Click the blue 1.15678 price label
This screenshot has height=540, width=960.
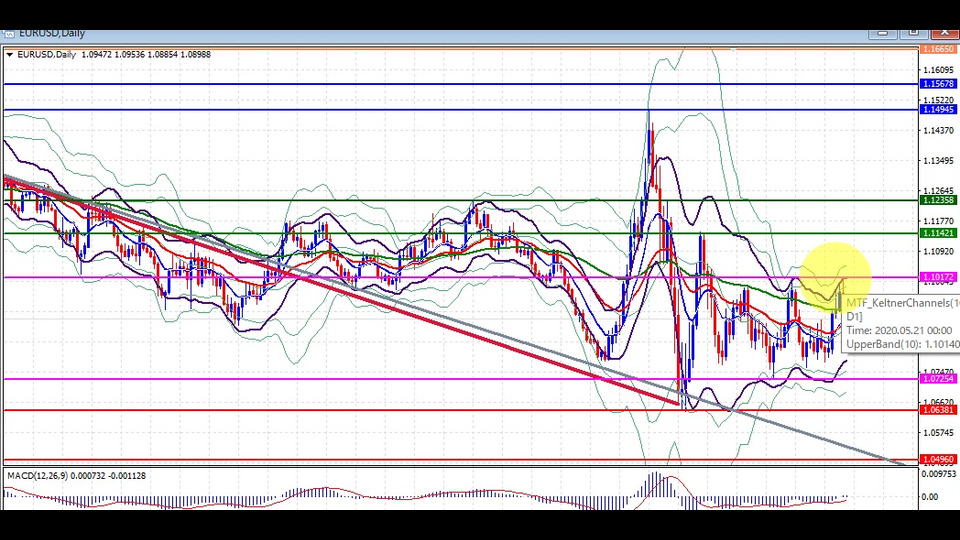pos(938,84)
